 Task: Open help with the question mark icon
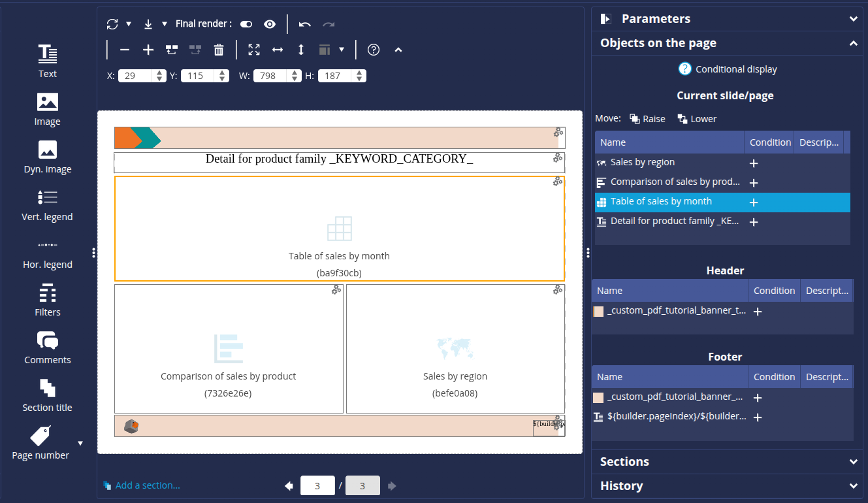click(374, 50)
